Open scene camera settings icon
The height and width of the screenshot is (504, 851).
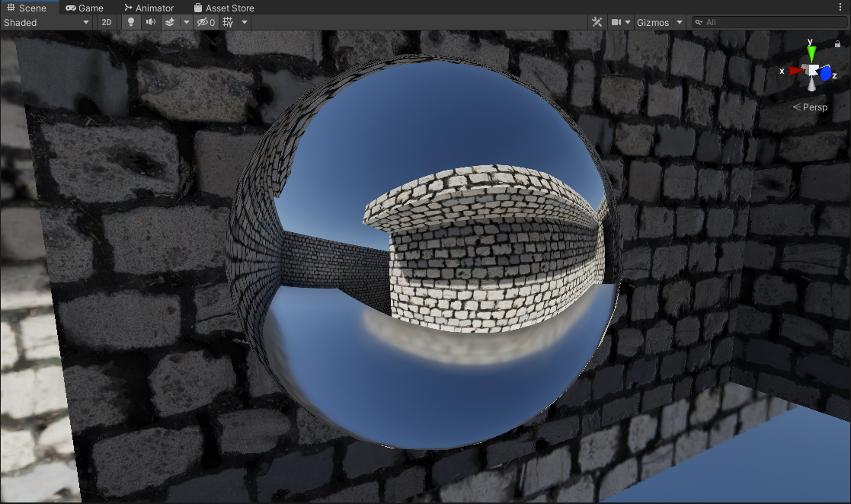[x=617, y=22]
